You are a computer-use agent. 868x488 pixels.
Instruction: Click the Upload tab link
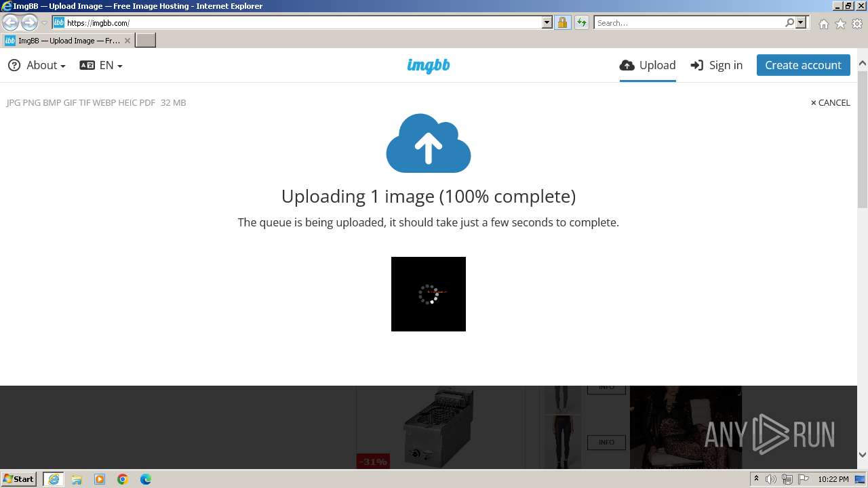tap(648, 65)
